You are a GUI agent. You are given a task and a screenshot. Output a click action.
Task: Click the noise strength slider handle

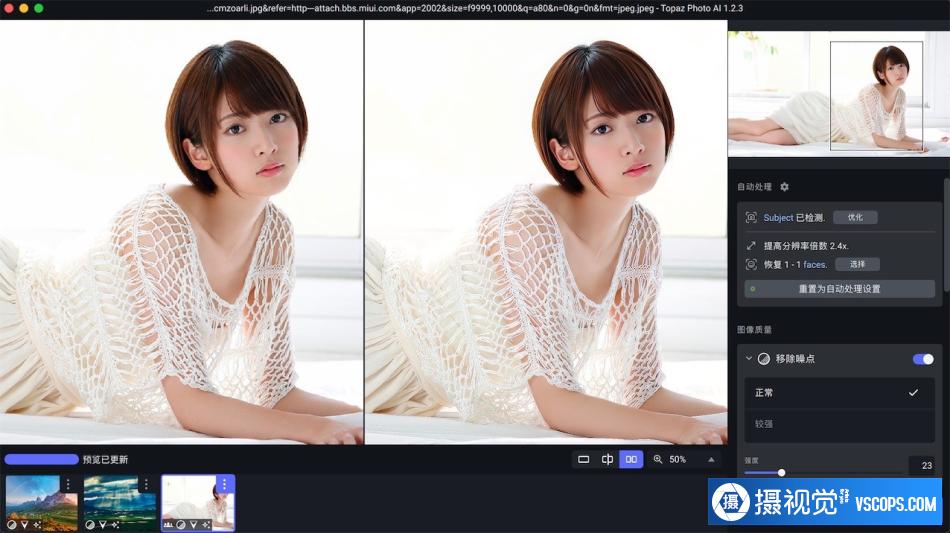coord(782,472)
